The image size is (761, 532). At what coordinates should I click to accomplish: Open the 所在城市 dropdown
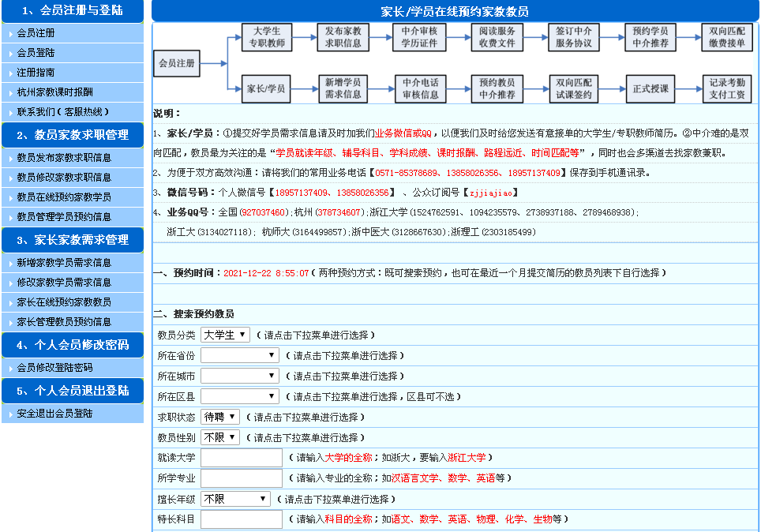point(239,376)
